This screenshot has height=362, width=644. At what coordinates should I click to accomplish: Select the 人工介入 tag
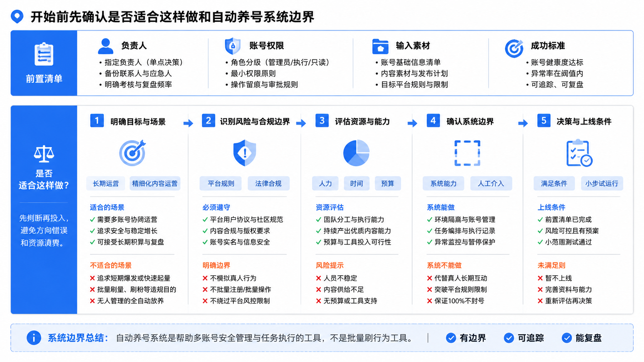click(491, 184)
